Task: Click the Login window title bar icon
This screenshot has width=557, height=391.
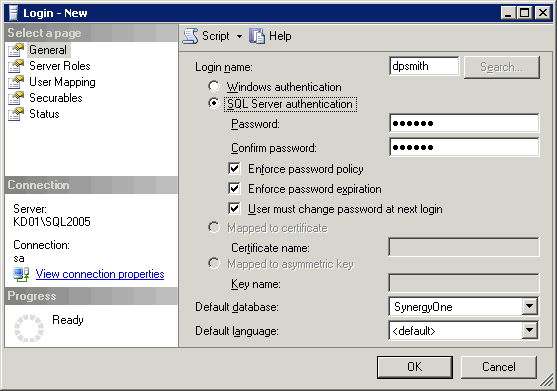Action: 13,13
